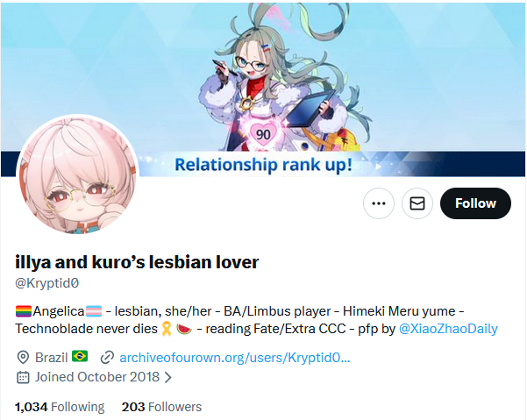This screenshot has height=420, width=527.
Task: Click the chain link icon
Action: (107, 358)
